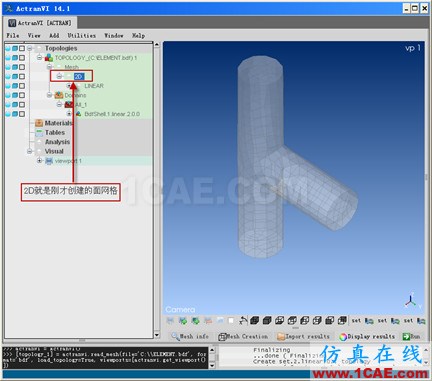The image size is (432, 381).
Task: Click the axis rotation icon in viewport toolbar
Action: pyautogui.click(x=243, y=321)
